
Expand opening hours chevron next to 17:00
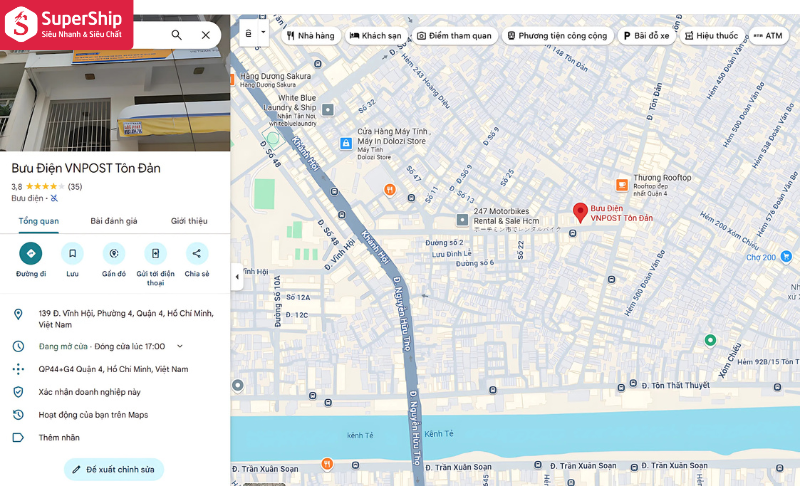180,346
